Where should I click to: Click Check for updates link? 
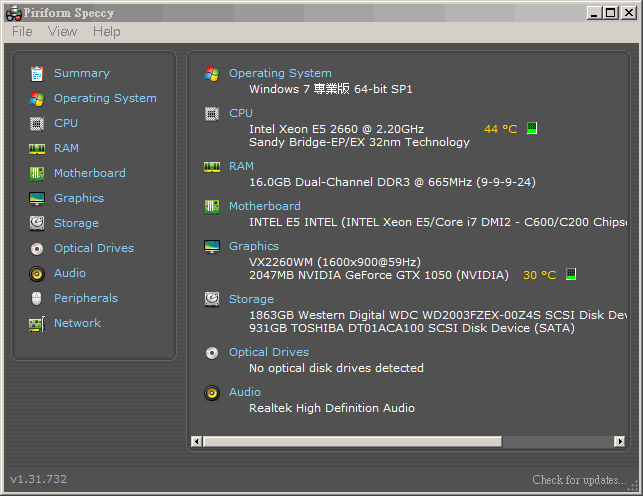pos(579,480)
